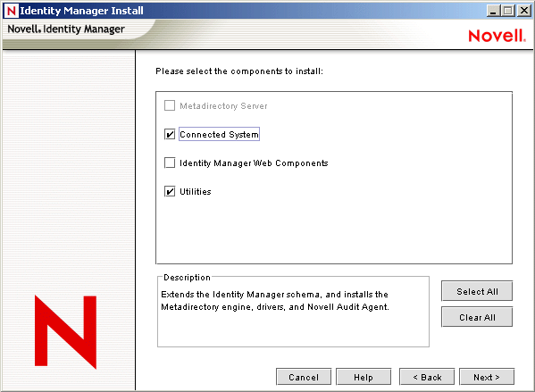Screen dimensions: 535x392
Task: Select the Utilities component label
Action: coord(196,192)
